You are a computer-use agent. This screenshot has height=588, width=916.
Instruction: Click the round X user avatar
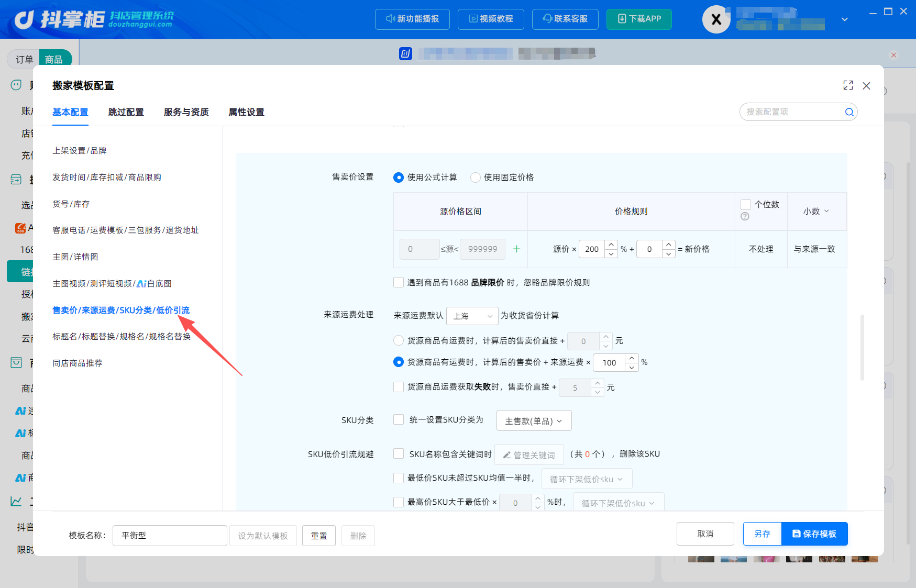pyautogui.click(x=716, y=19)
